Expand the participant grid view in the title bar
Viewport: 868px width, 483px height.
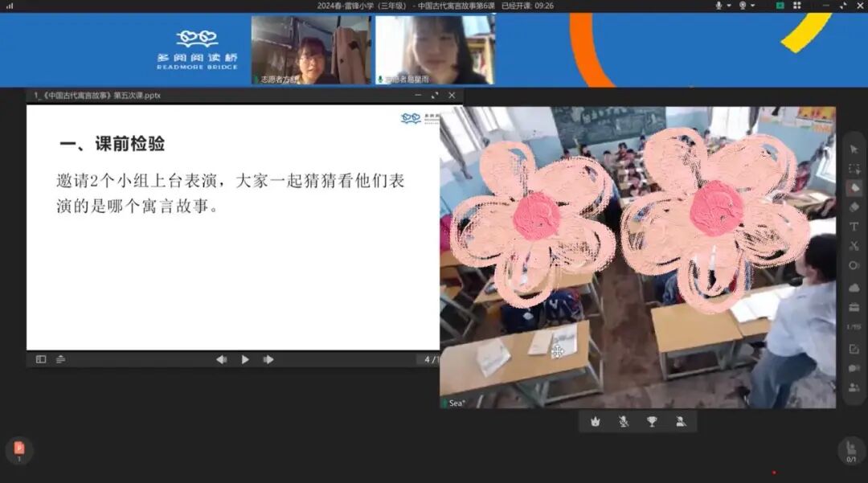pyautogui.click(x=796, y=6)
